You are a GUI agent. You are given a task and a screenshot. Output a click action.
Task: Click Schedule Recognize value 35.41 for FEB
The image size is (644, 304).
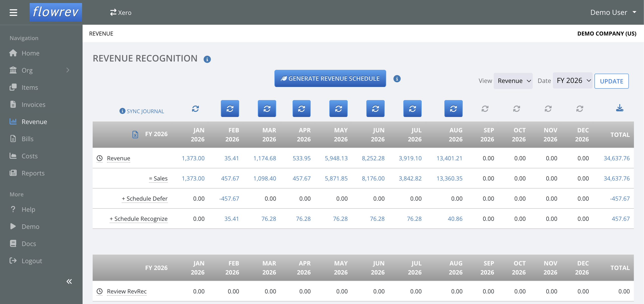click(232, 219)
